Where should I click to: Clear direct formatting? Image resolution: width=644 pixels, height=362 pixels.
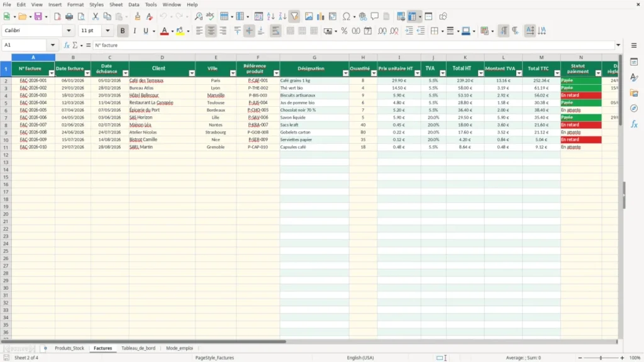(x=150, y=16)
